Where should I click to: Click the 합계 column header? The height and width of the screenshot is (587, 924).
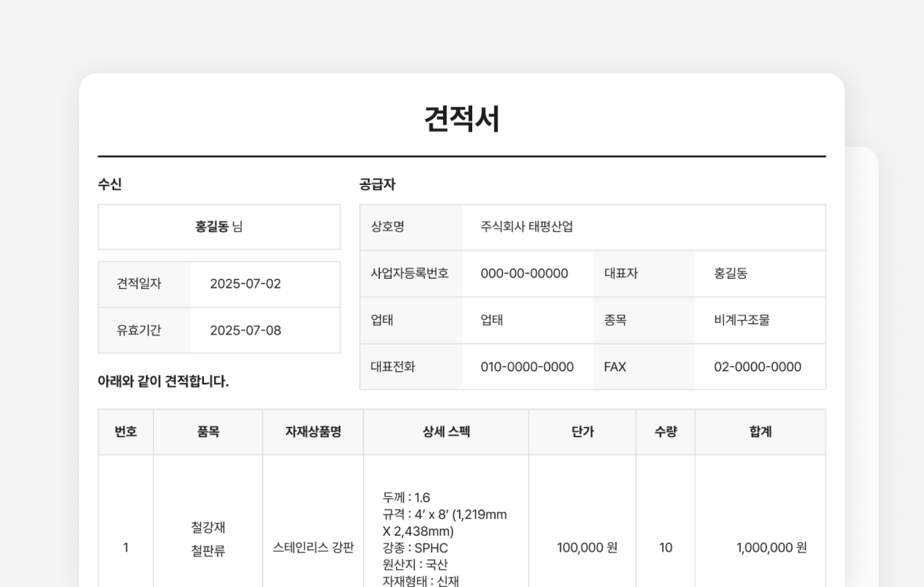(x=760, y=432)
